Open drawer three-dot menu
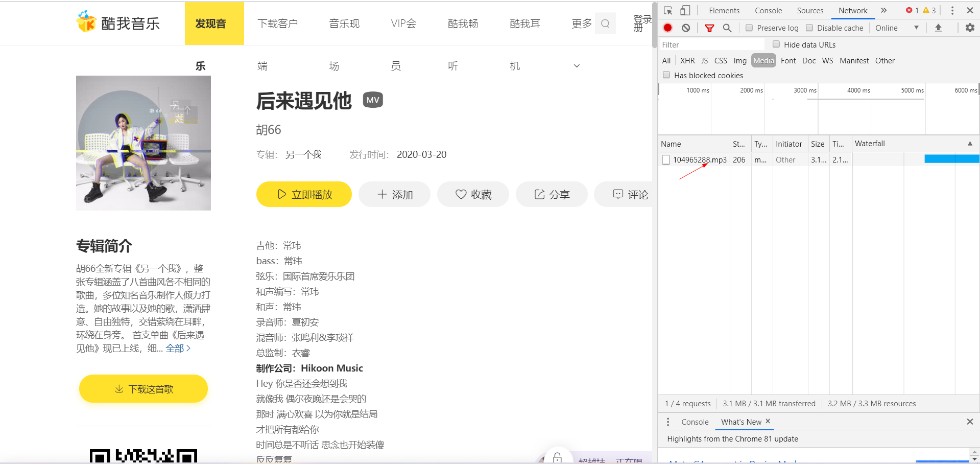The height and width of the screenshot is (464, 980). click(x=668, y=422)
